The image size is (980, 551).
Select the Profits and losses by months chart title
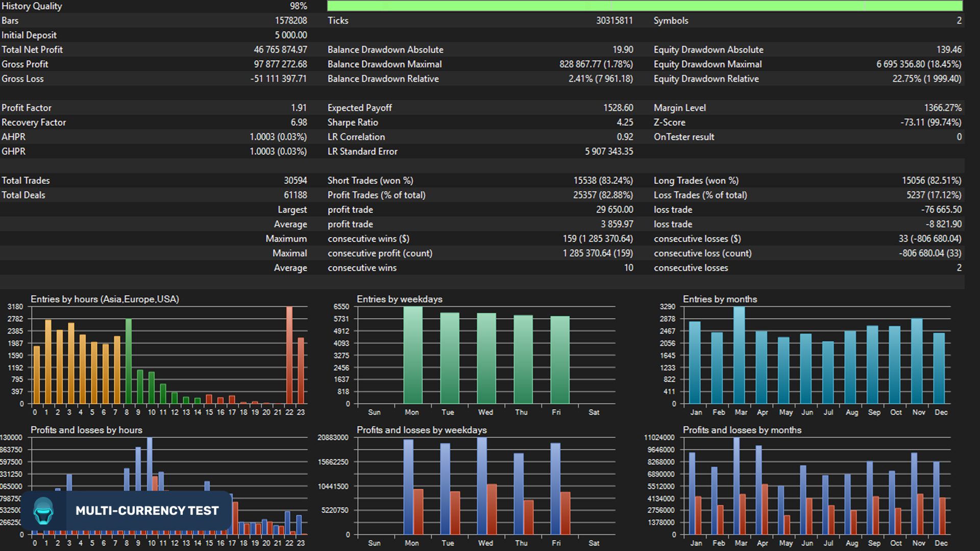742,430
